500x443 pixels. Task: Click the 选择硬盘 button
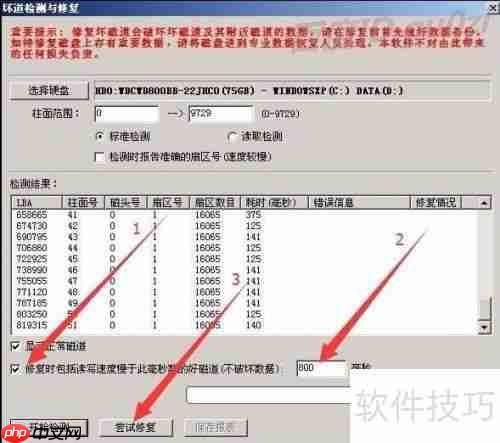point(49,90)
